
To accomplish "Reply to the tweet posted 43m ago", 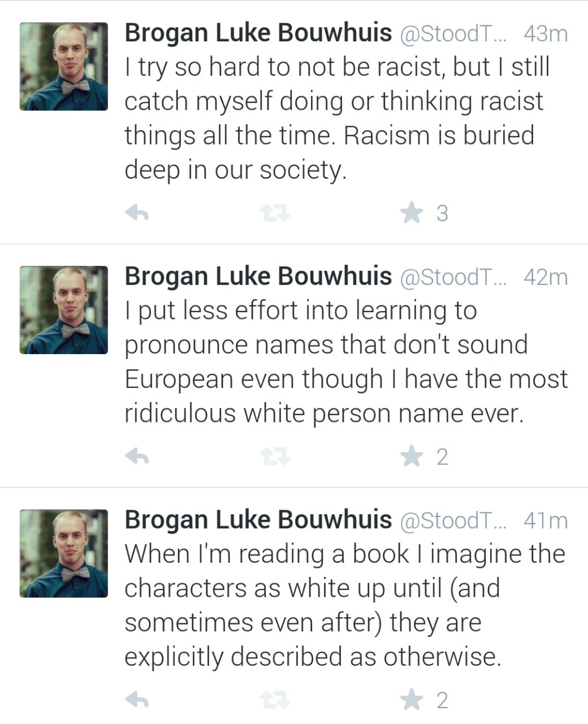I will point(136,213).
